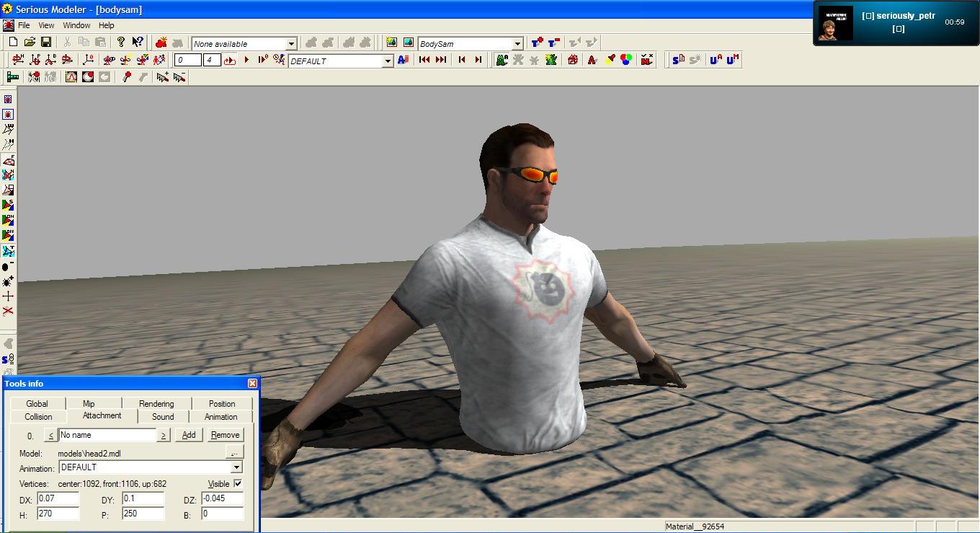Click the red pushpin icon in third toolbar
The height and width of the screenshot is (533, 980).
click(x=127, y=76)
